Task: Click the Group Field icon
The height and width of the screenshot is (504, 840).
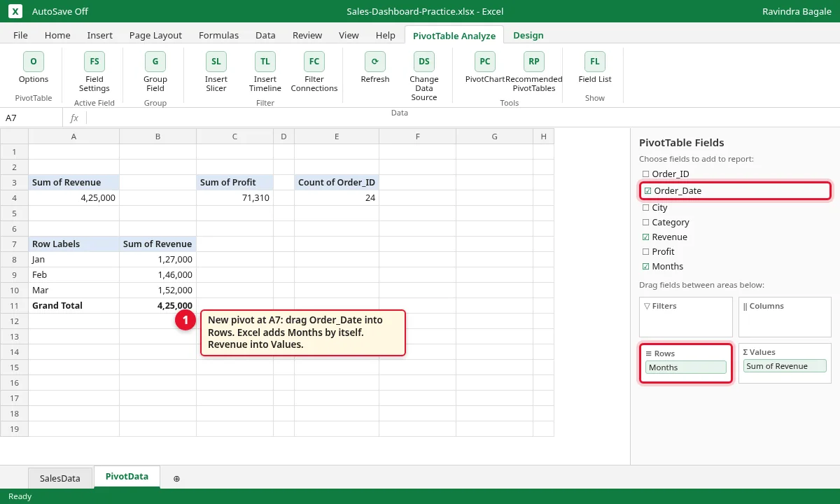Action: coord(155,61)
